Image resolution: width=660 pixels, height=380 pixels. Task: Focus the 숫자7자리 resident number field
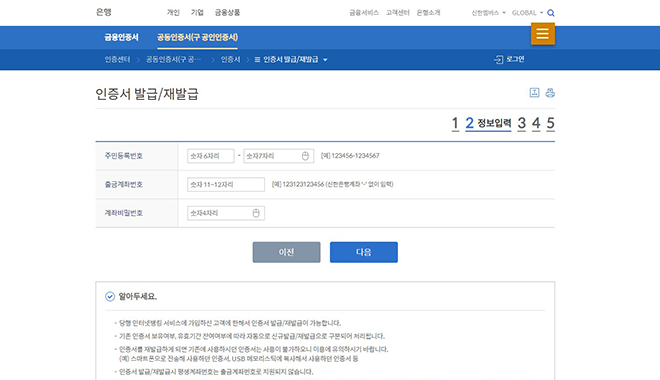point(279,156)
